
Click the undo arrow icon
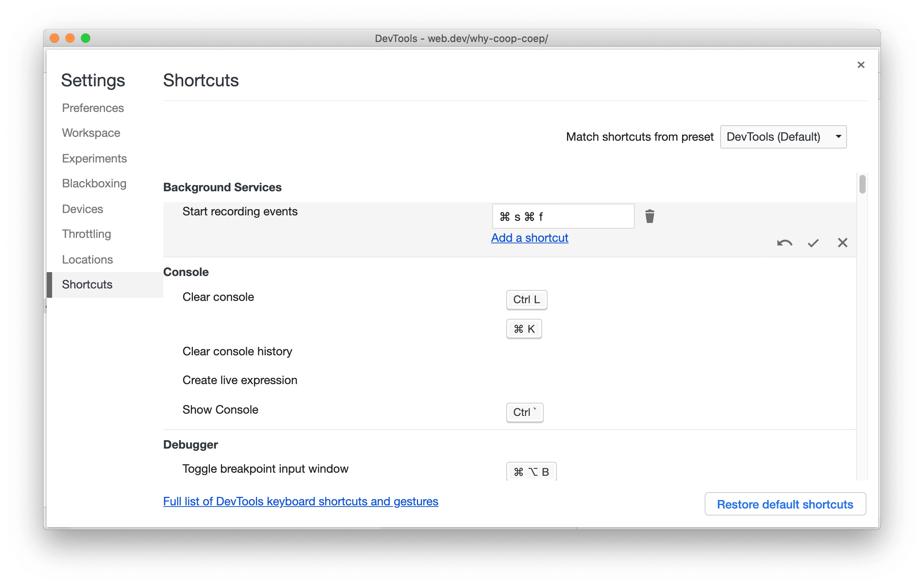(783, 242)
